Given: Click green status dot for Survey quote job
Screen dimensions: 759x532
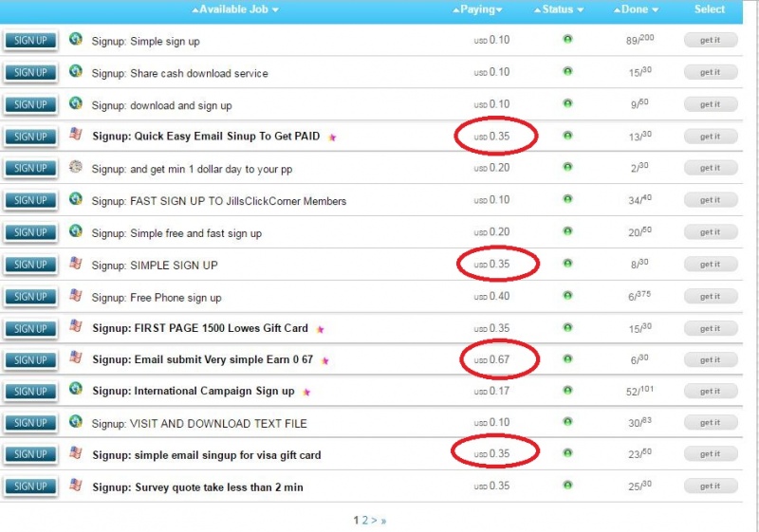Looking at the screenshot, I should pyautogui.click(x=567, y=486).
